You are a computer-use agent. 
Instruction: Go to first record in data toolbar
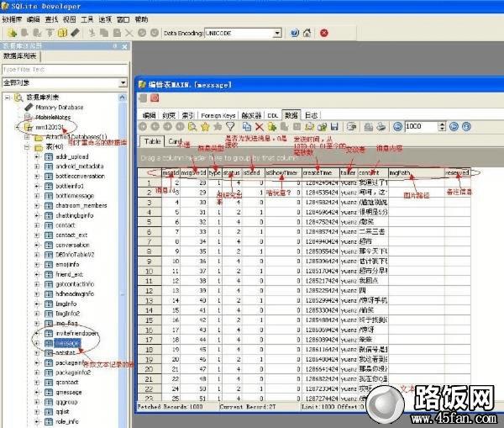click(x=143, y=127)
